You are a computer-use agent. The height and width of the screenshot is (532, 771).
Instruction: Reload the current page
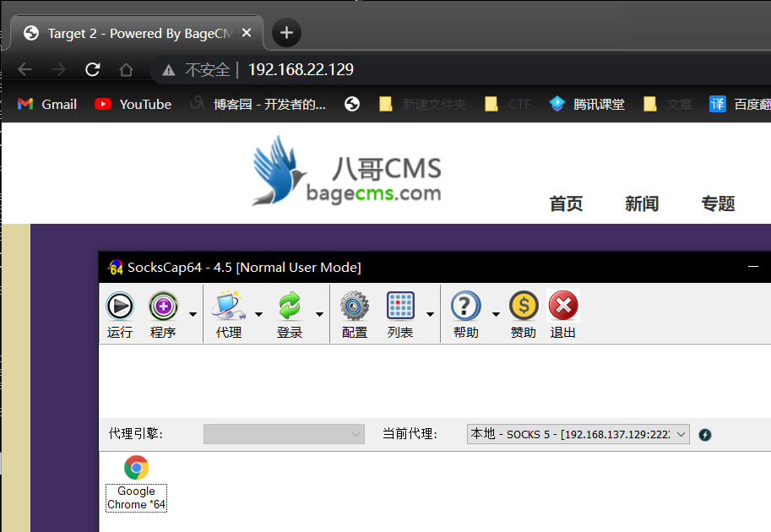pyautogui.click(x=92, y=69)
